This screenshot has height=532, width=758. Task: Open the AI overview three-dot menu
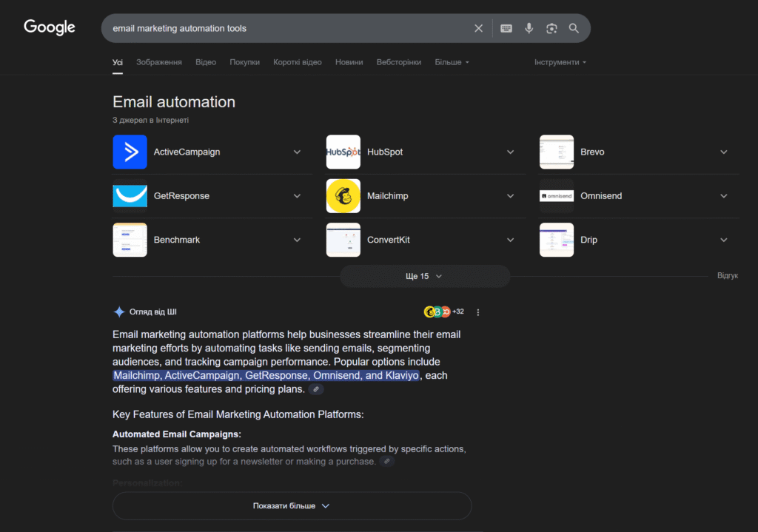click(x=478, y=312)
